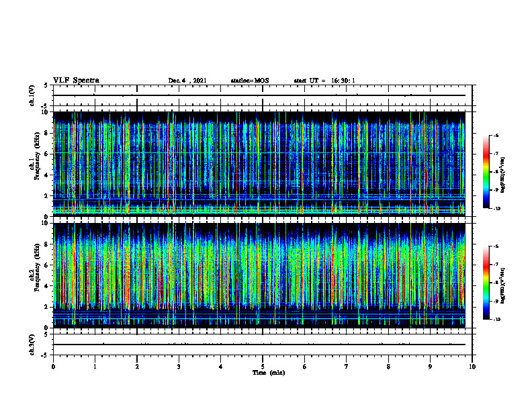Click the "VLF Spectra" plot title
This screenshot has height=411, width=532.
76,81
